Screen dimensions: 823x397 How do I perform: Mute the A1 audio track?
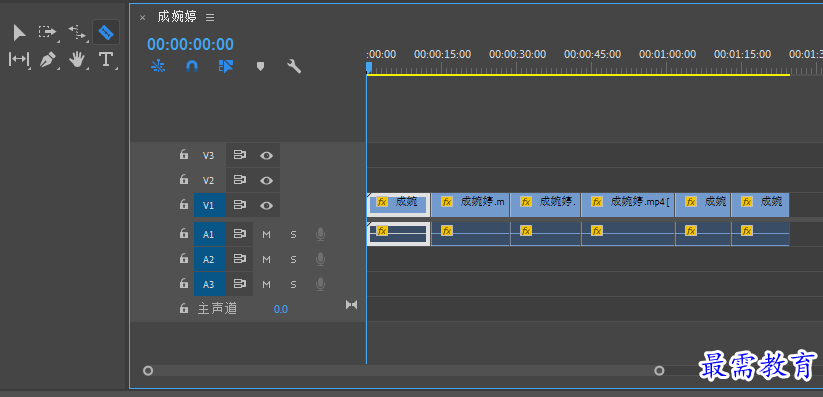tap(267, 234)
